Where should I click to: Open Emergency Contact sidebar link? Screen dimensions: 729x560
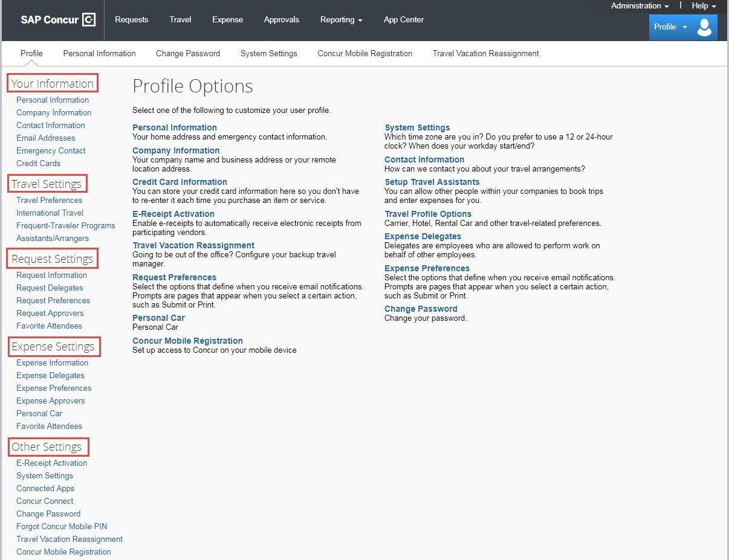[51, 150]
